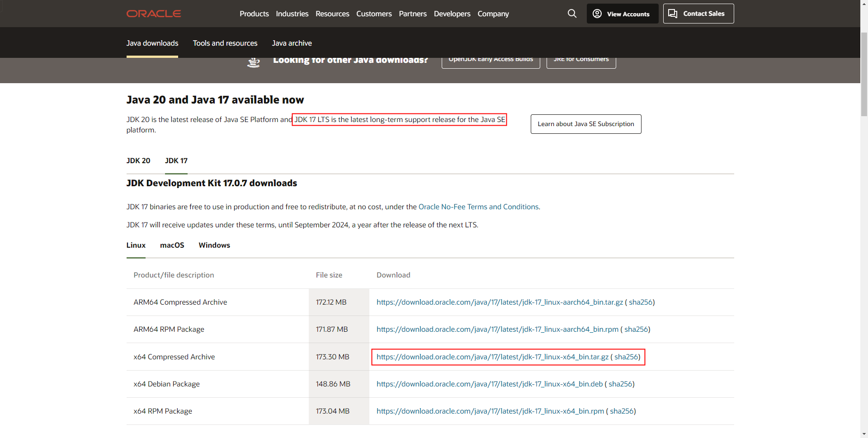
Task: Open the Developers menu
Action: click(x=452, y=14)
